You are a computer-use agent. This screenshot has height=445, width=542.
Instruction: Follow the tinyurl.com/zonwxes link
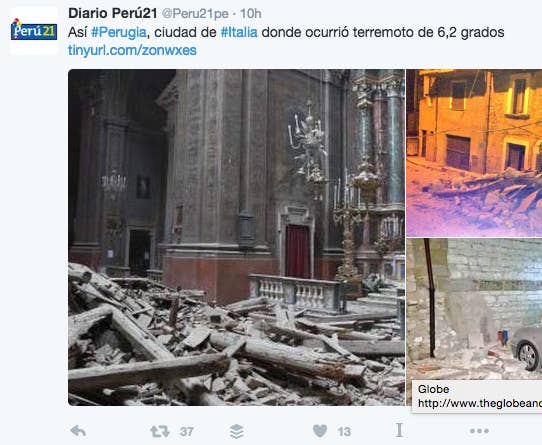(x=132, y=50)
